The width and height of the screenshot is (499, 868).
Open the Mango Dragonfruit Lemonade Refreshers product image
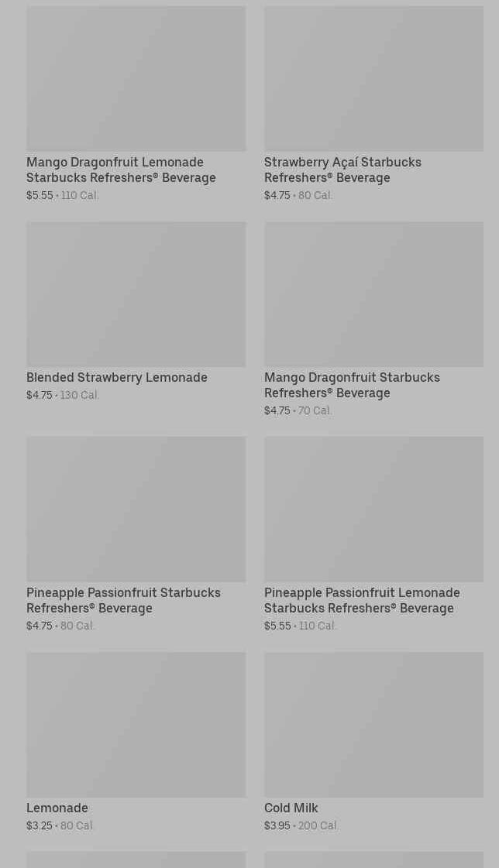tap(136, 79)
